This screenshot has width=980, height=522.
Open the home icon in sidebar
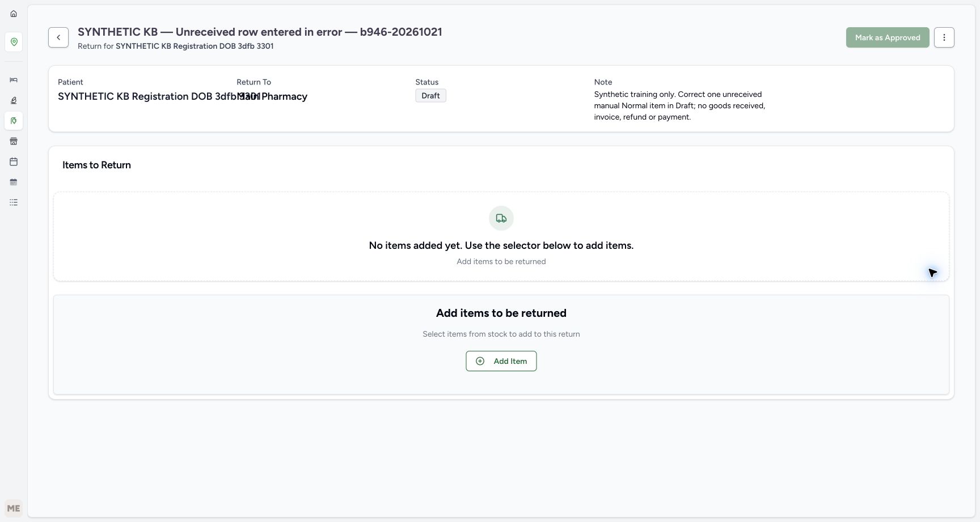tap(14, 14)
